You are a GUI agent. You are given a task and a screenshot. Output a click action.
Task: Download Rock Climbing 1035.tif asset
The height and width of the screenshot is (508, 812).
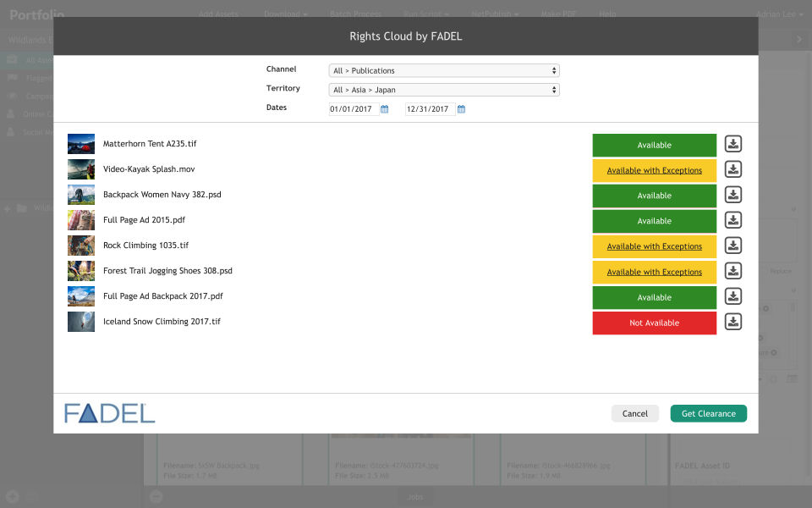[x=732, y=246]
